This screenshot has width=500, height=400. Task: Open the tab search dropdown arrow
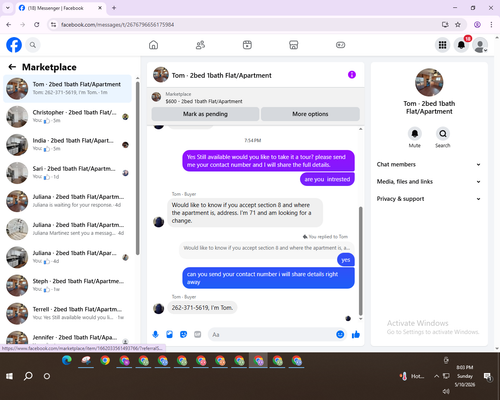pos(8,8)
